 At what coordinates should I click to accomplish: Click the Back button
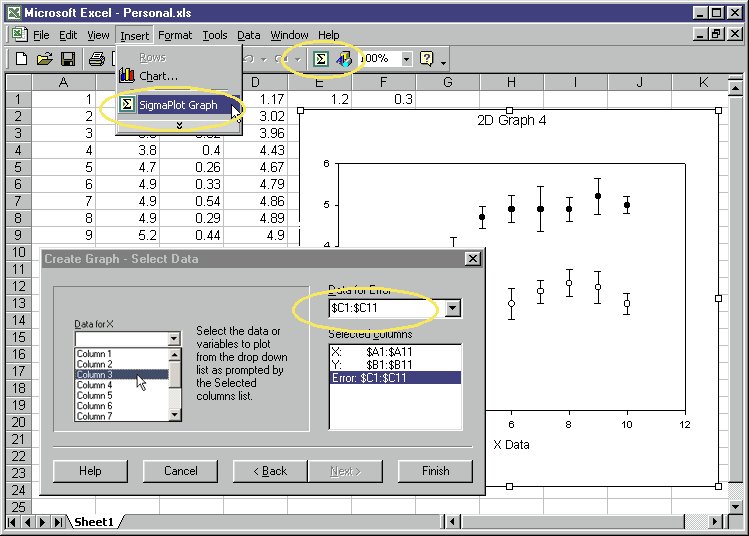click(270, 471)
